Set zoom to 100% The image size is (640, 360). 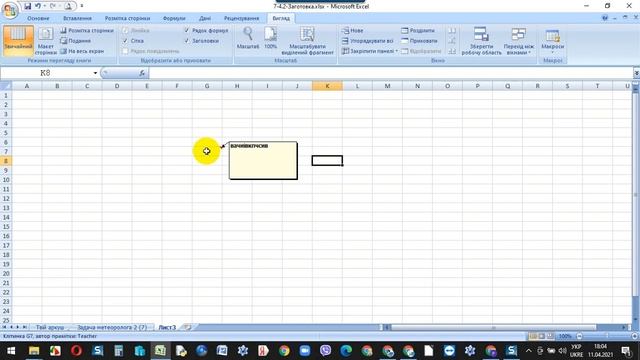tap(270, 38)
